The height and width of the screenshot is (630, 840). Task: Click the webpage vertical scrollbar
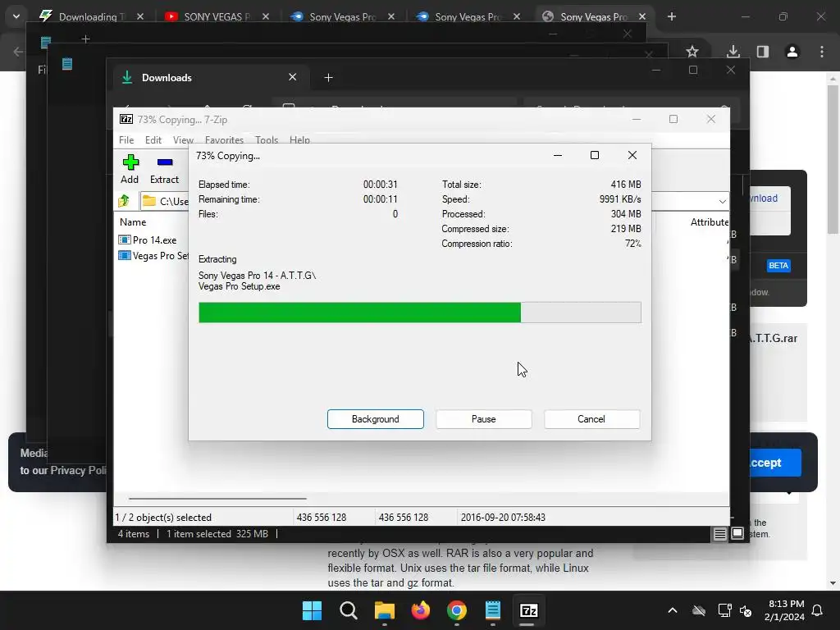point(833,158)
